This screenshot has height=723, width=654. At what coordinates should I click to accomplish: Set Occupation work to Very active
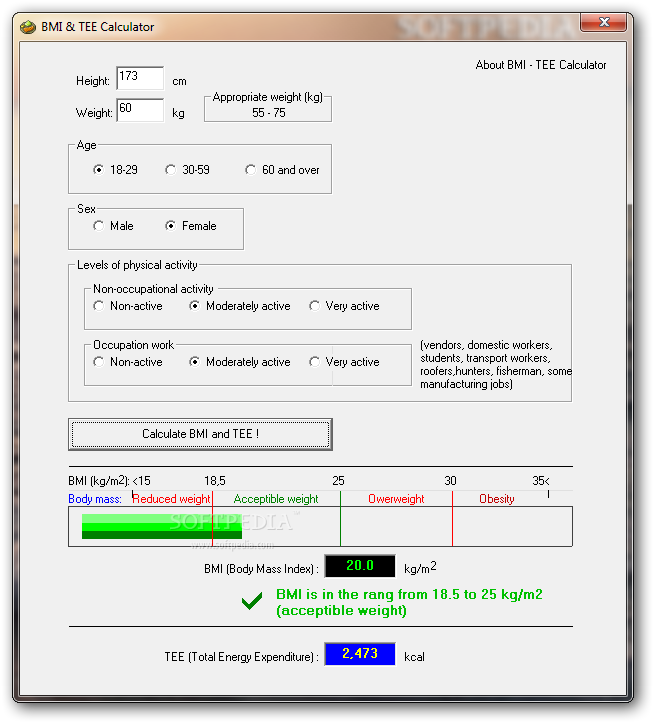[x=344, y=362]
